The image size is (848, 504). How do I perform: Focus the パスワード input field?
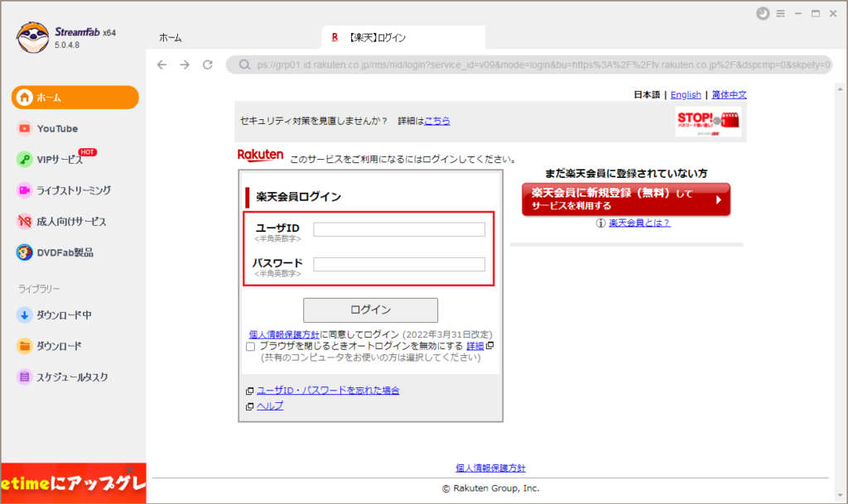(x=399, y=264)
